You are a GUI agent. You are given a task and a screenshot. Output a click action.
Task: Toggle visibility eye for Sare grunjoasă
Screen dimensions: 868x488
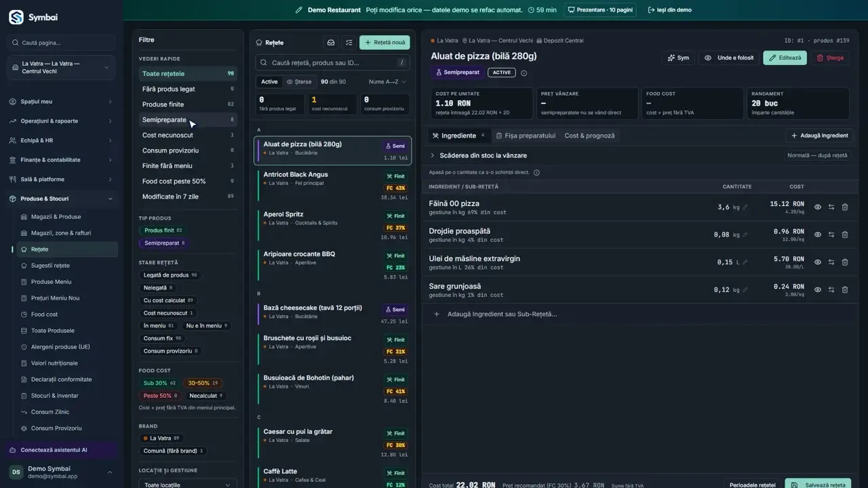(818, 290)
